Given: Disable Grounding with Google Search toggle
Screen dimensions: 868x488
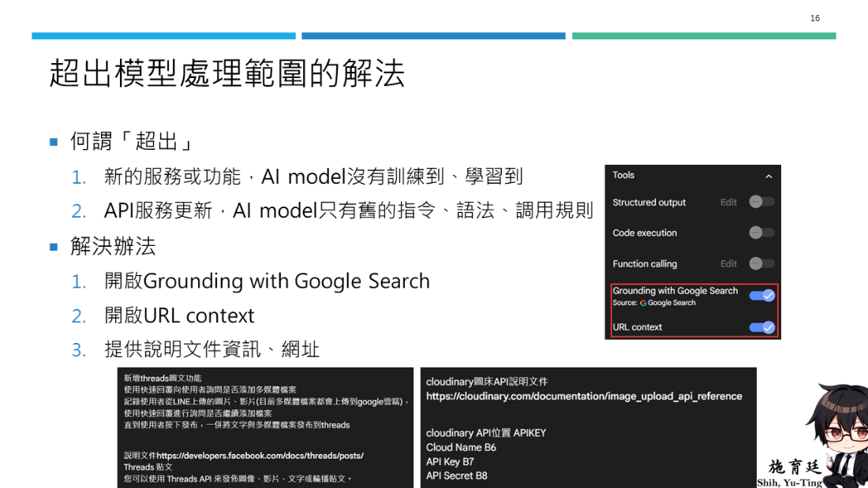Looking at the screenshot, I should click(761, 296).
